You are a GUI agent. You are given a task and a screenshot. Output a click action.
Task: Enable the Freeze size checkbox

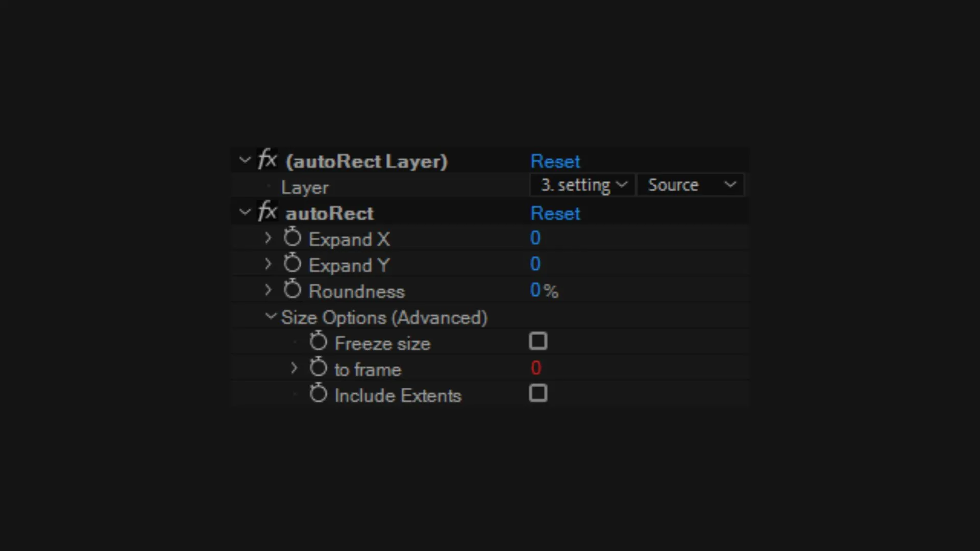tap(538, 341)
